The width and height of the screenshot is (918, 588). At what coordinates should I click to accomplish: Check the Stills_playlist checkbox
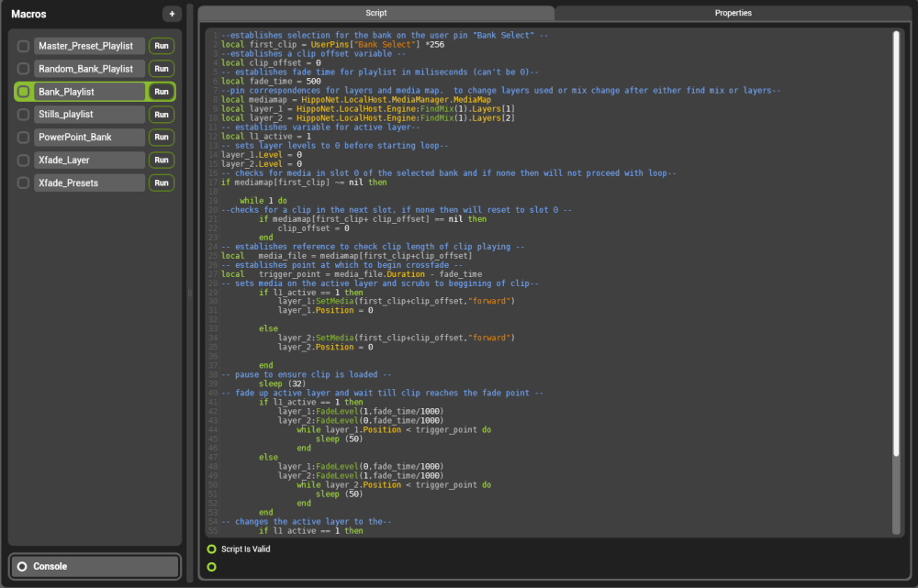(x=24, y=115)
